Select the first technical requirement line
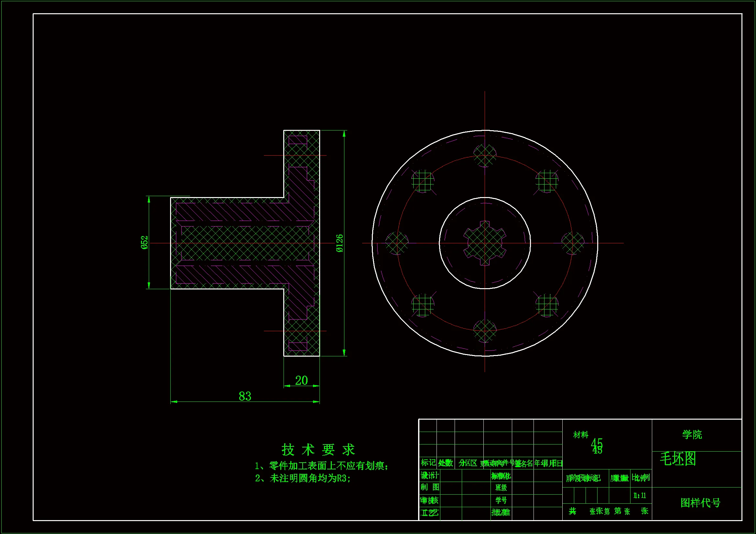756x534 pixels. [x=322, y=466]
